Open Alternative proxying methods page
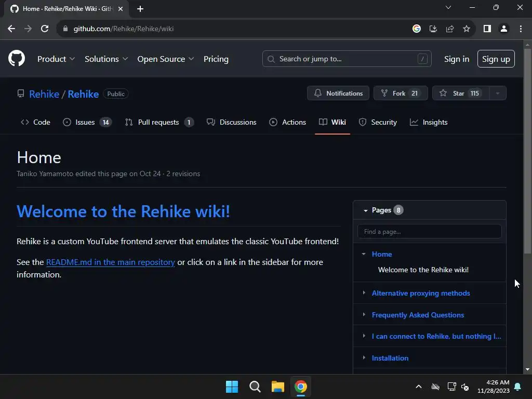The height and width of the screenshot is (399, 532). click(x=421, y=293)
